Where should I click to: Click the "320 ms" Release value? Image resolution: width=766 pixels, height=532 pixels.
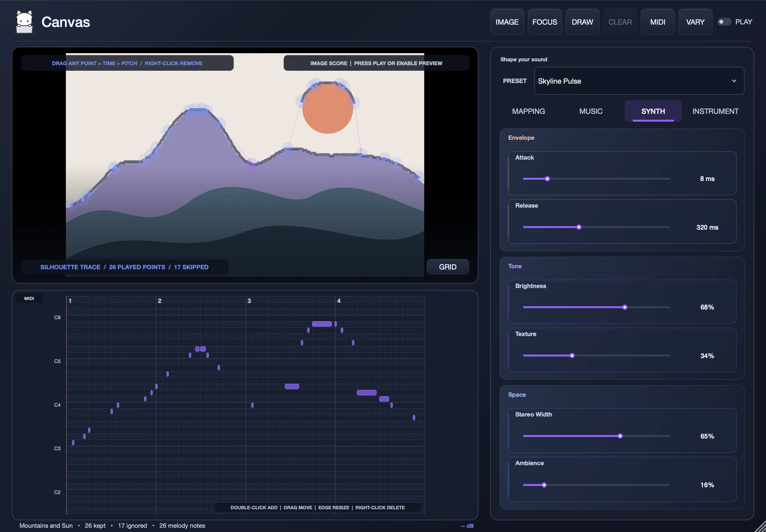(707, 227)
